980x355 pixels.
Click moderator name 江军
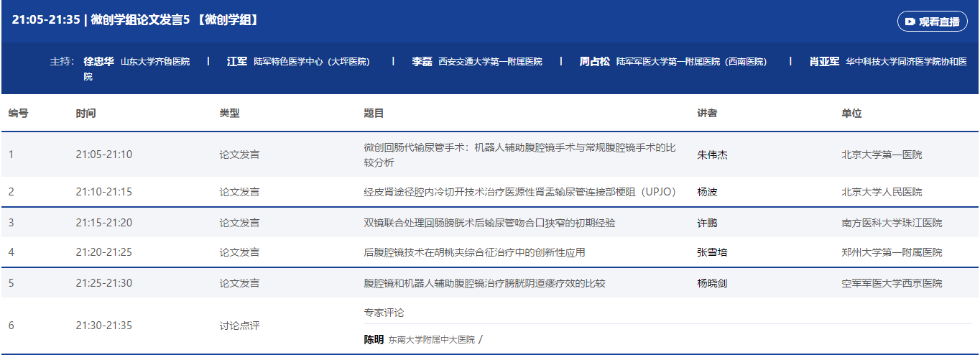pos(237,62)
